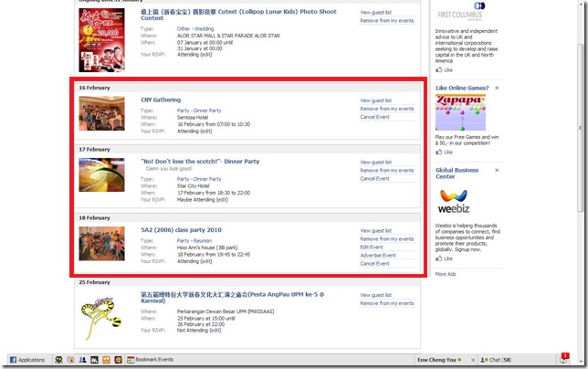Click the orange app icon in bottom bar
Image resolution: width=588 pixels, height=369 pixels.
click(107, 360)
